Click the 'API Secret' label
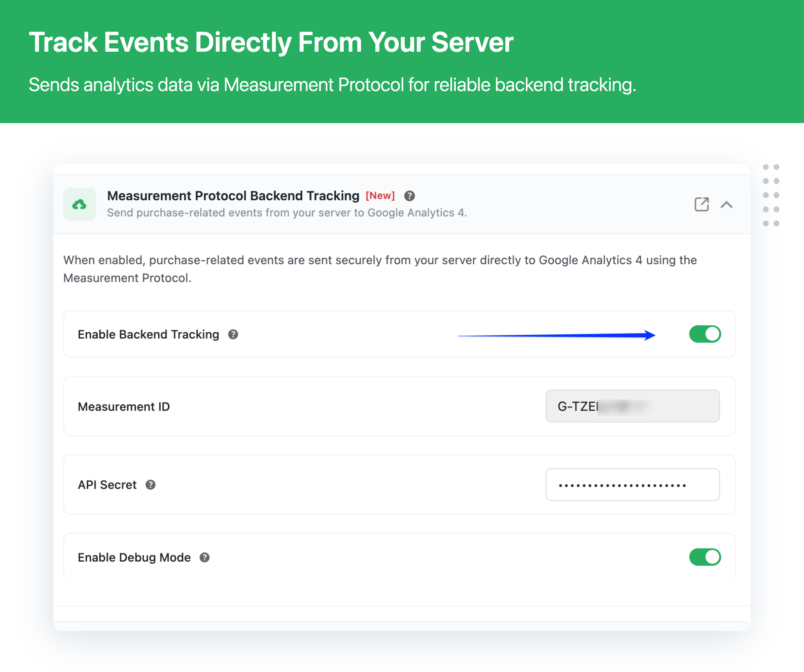 [x=107, y=485]
